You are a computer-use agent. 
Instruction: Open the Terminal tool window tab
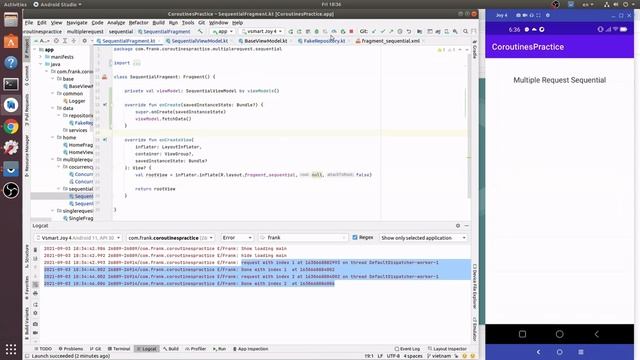pyautogui.click(x=119, y=349)
